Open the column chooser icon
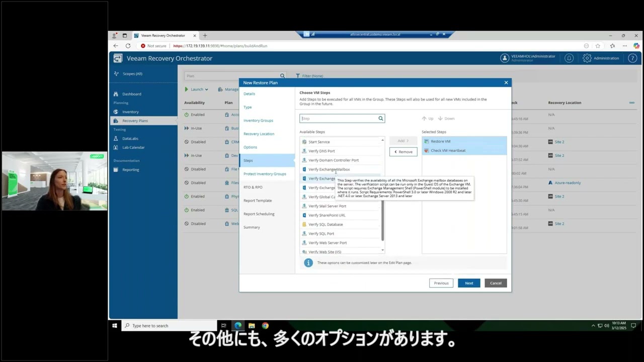Image resolution: width=644 pixels, height=362 pixels. click(632, 103)
